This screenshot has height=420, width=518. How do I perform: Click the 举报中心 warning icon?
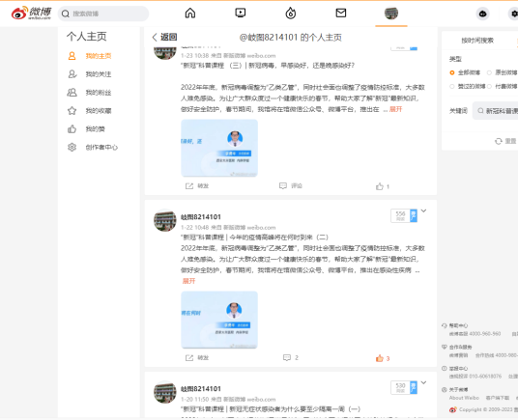pos(445,368)
